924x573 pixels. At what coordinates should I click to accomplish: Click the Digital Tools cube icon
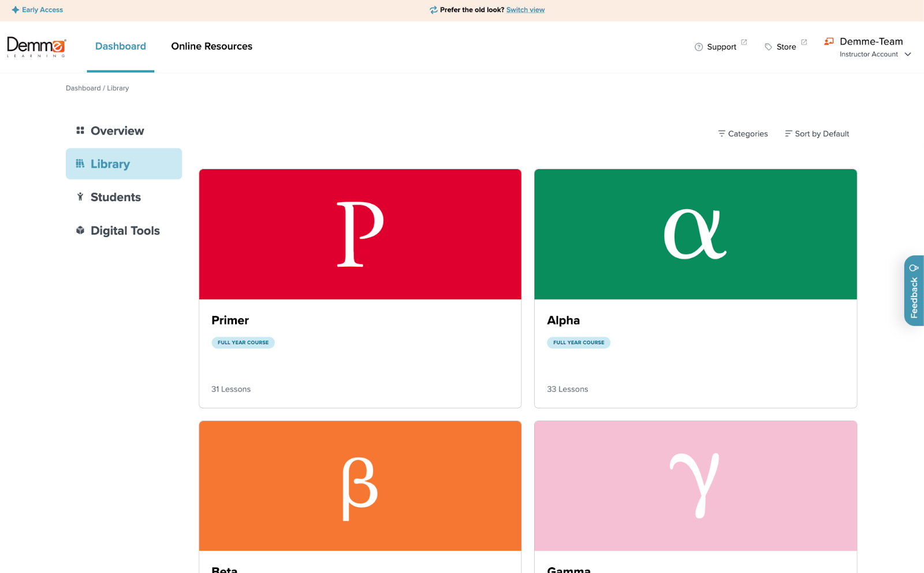tap(80, 230)
